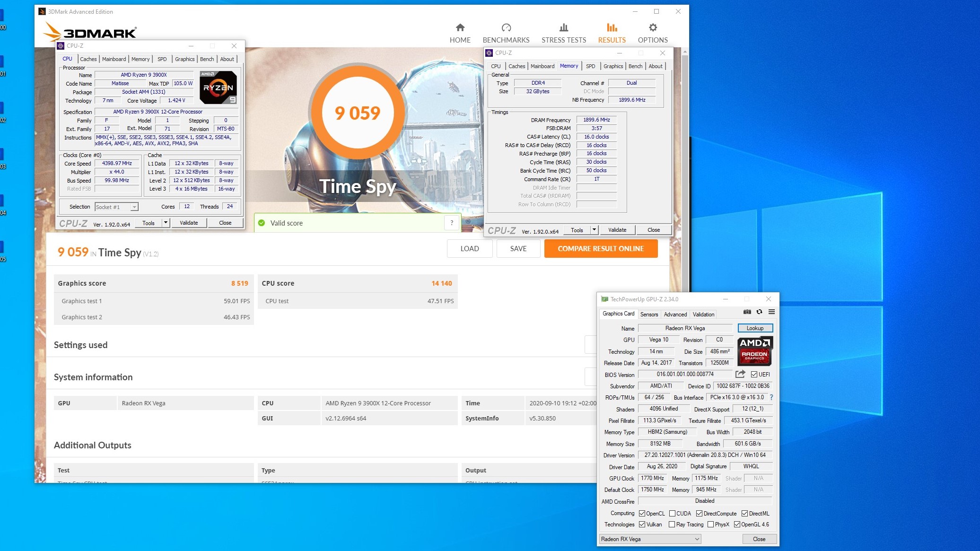Switch to the Advanced tab in GPU-Z

[675, 315]
